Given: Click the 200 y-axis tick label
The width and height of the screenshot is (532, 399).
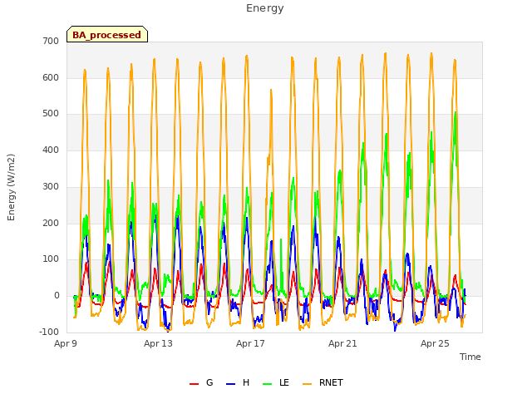Looking at the screenshot, I should [51, 223].
